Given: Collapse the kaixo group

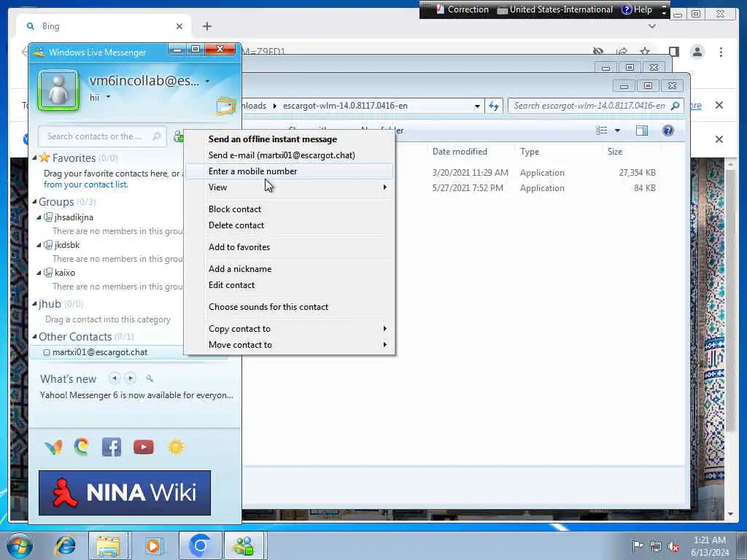Looking at the screenshot, I should point(39,273).
